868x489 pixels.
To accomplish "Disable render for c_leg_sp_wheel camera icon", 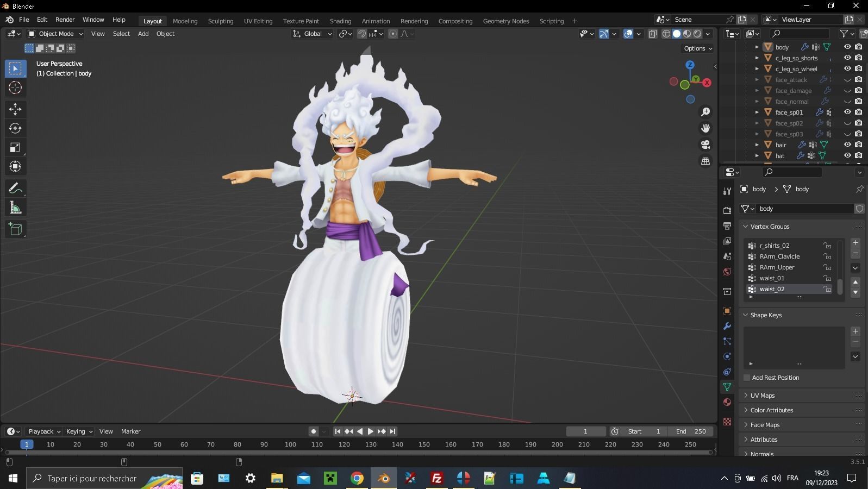I will (x=859, y=68).
